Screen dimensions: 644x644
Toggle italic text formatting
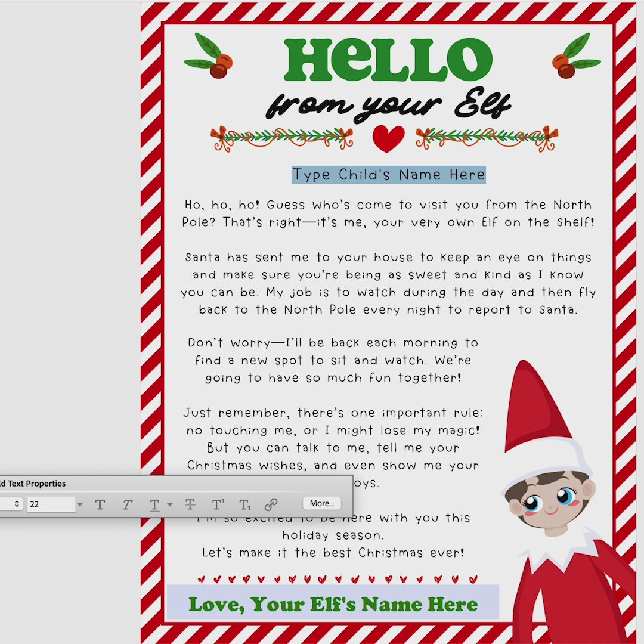point(127,504)
